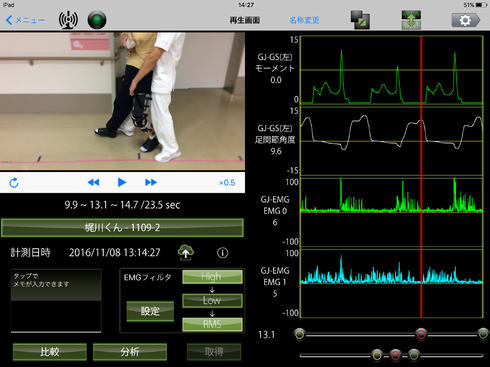Tap the GJ-GS(左) モーメント graph

(x=392, y=70)
